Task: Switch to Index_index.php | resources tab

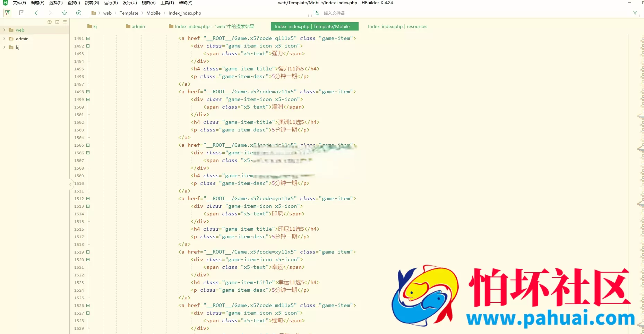Action: (397, 26)
